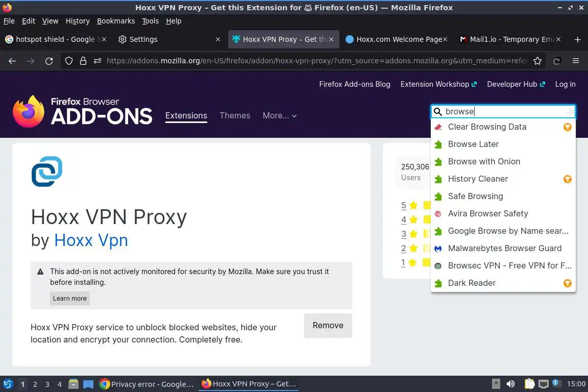Click the extension icon beside the bookmark star
Image resolution: width=588 pixels, height=392 pixels.
557,61
